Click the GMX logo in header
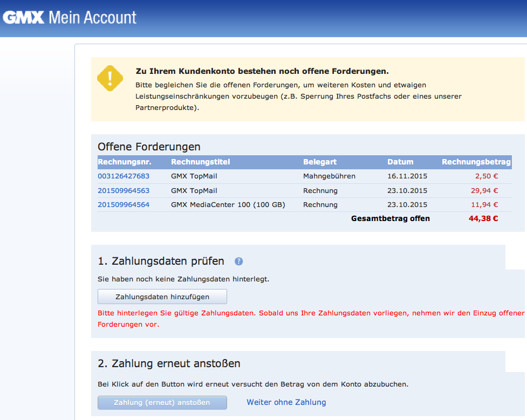 tap(24, 17)
